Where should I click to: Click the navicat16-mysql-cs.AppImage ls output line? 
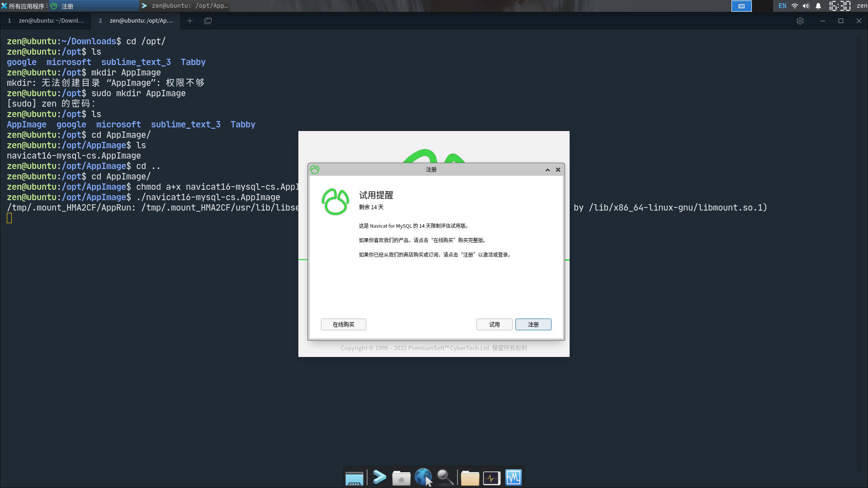point(74,156)
